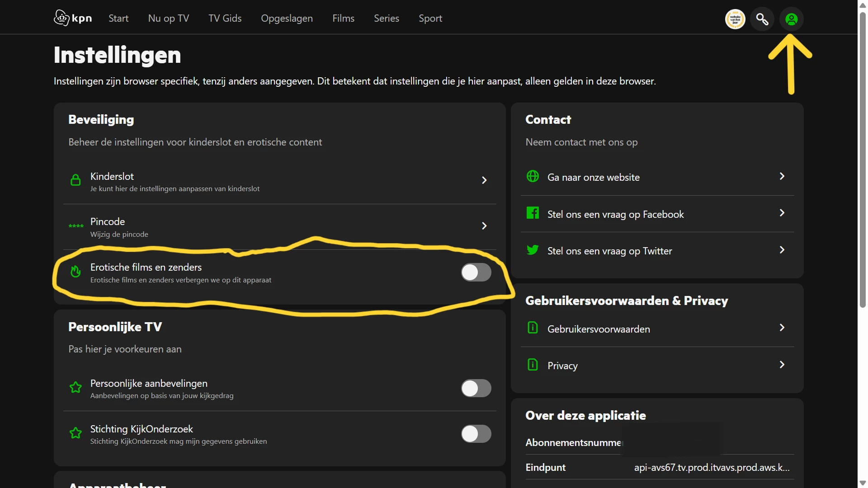Toggle Stichting KijkOnderzoek switch

point(476,434)
